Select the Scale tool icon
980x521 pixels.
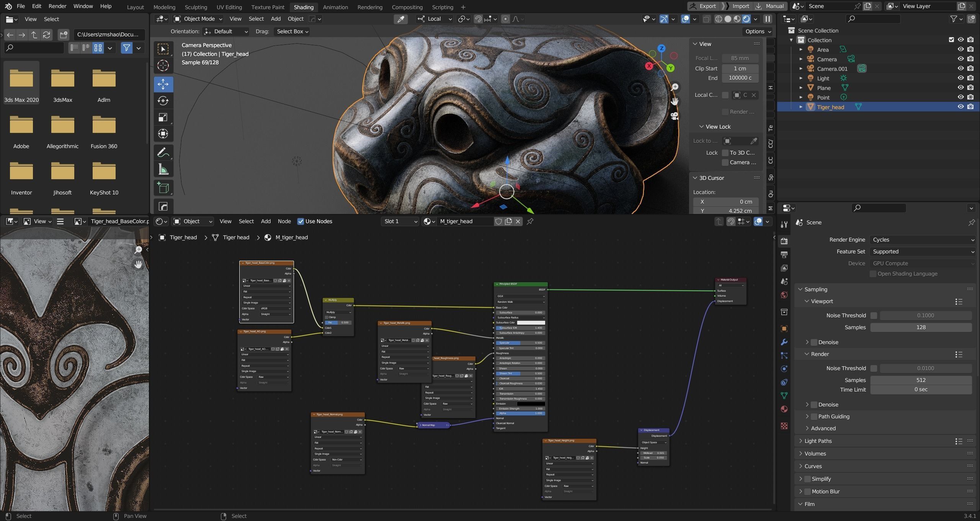tap(163, 118)
